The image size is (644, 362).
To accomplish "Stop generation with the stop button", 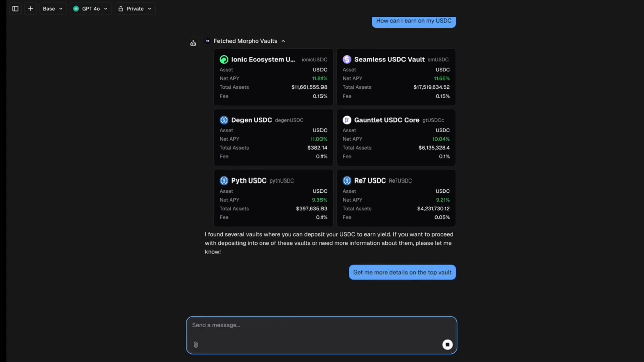I will 447,345.
